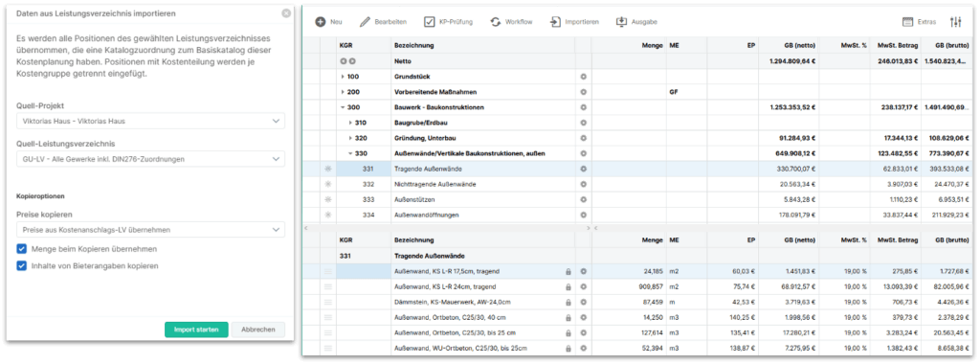Expand cost group 100 Grundstück
980x364 pixels.
pyautogui.click(x=343, y=77)
